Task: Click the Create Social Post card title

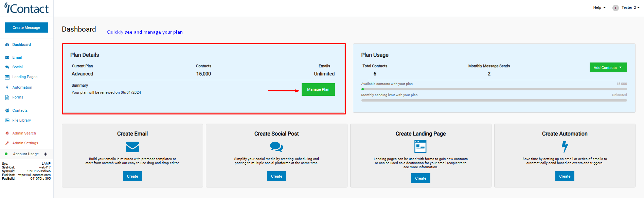Action: pos(276,134)
